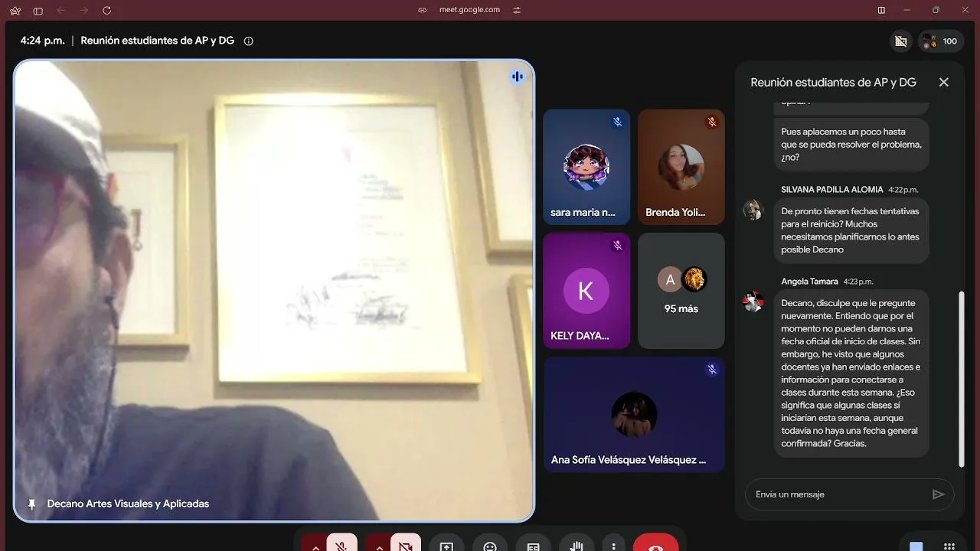The width and height of the screenshot is (980, 551).
Task: Click the companion screen-off icon in header
Action: coord(900,41)
